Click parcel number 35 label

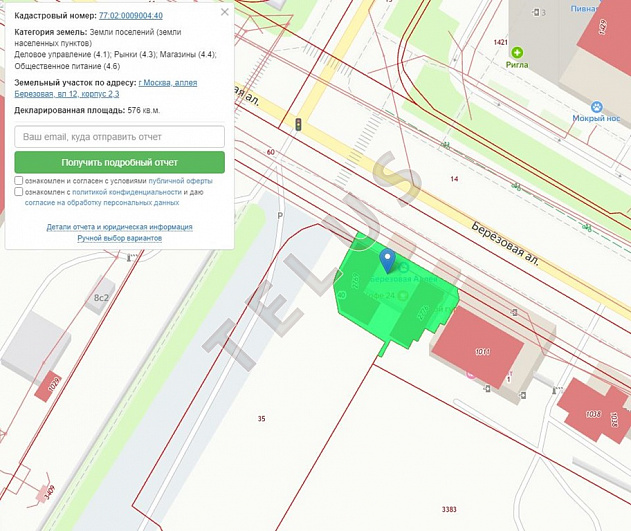pyautogui.click(x=262, y=419)
